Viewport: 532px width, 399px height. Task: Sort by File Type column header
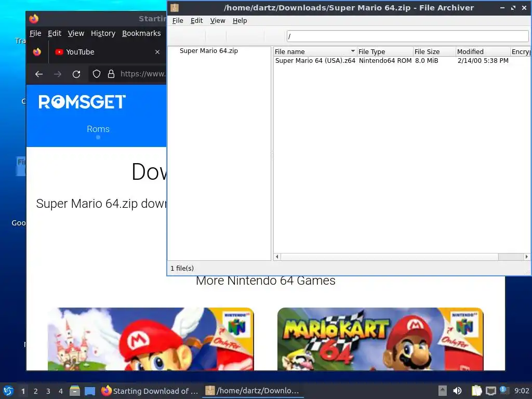[x=385, y=51]
